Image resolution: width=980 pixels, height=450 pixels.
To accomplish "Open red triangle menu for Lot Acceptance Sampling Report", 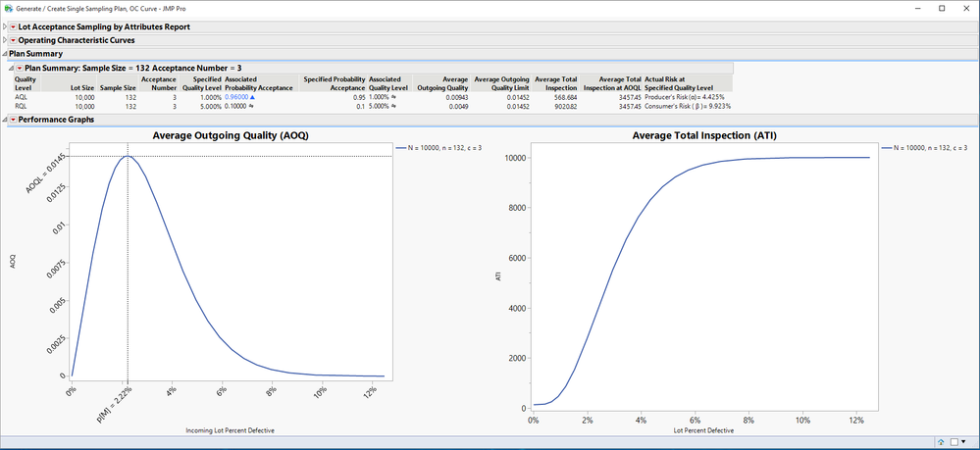I will tap(13, 26).
